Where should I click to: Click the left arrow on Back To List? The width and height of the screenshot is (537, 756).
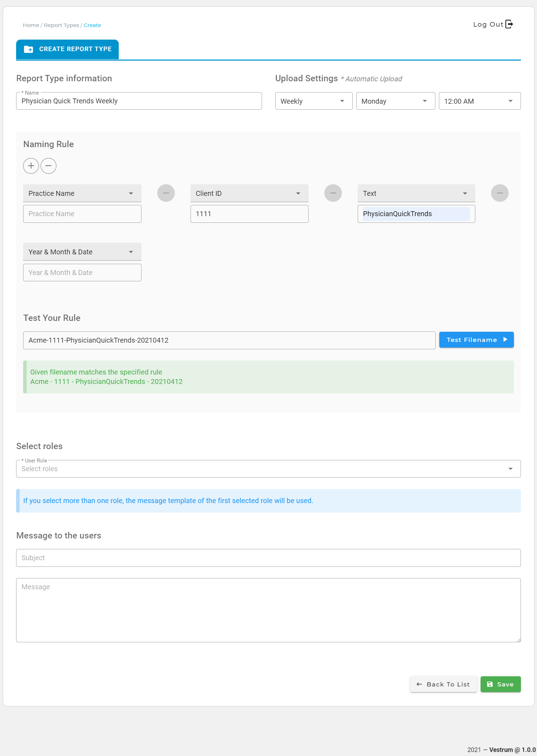419,684
